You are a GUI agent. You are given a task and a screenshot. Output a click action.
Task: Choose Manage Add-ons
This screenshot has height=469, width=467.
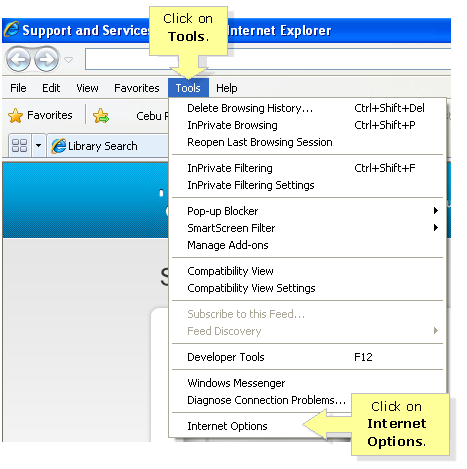307,245
